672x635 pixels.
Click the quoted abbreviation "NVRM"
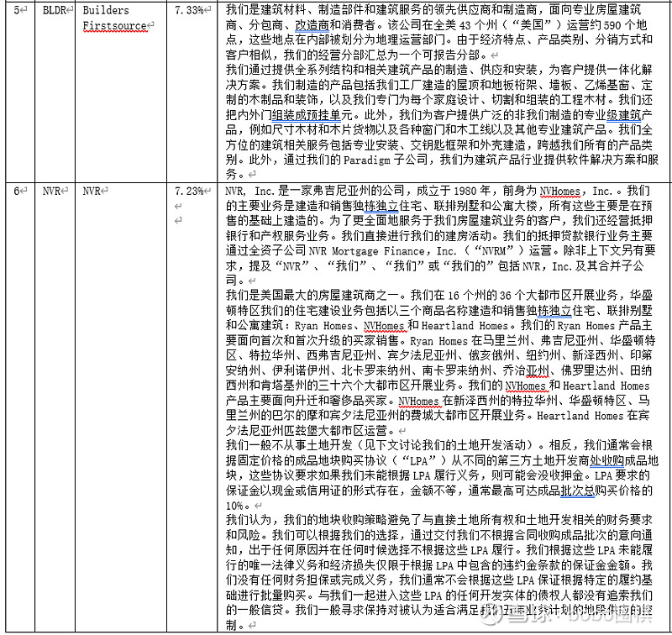(x=495, y=250)
